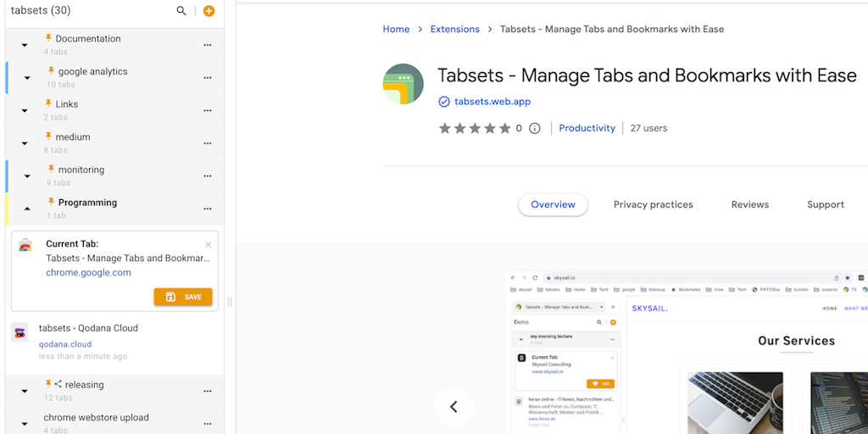Click the Extensions breadcrumb link
Viewport: 868px width, 434px height.
pos(454,29)
